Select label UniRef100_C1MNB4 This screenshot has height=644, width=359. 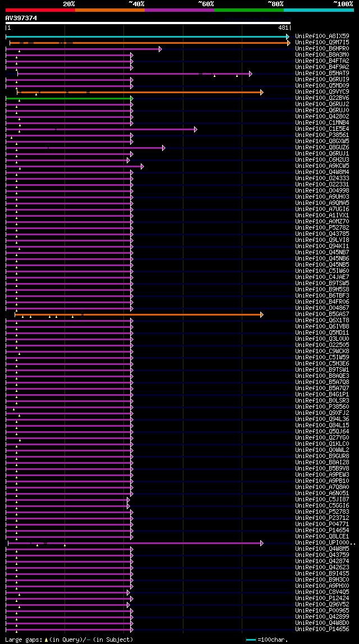point(322,123)
